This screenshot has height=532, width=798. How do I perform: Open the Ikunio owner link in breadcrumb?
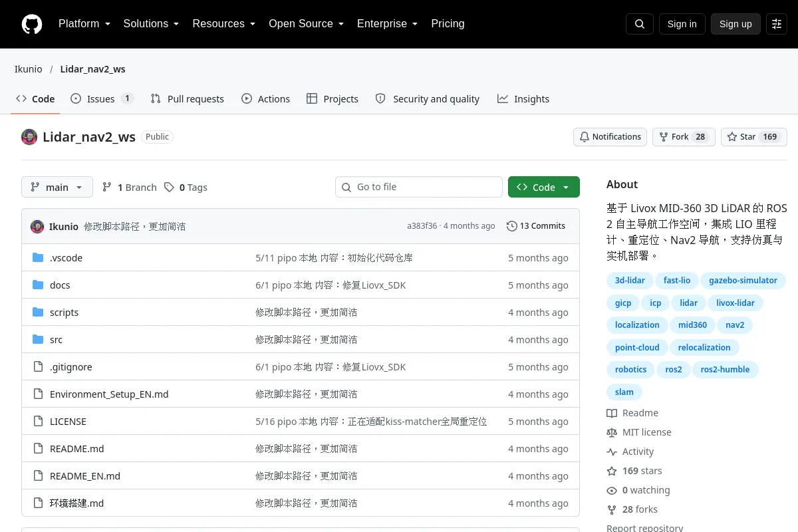coord(29,69)
